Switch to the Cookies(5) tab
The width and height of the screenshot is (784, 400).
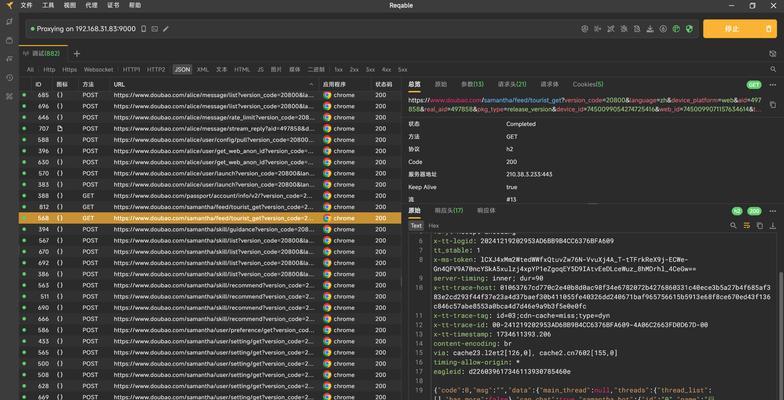[x=588, y=84]
